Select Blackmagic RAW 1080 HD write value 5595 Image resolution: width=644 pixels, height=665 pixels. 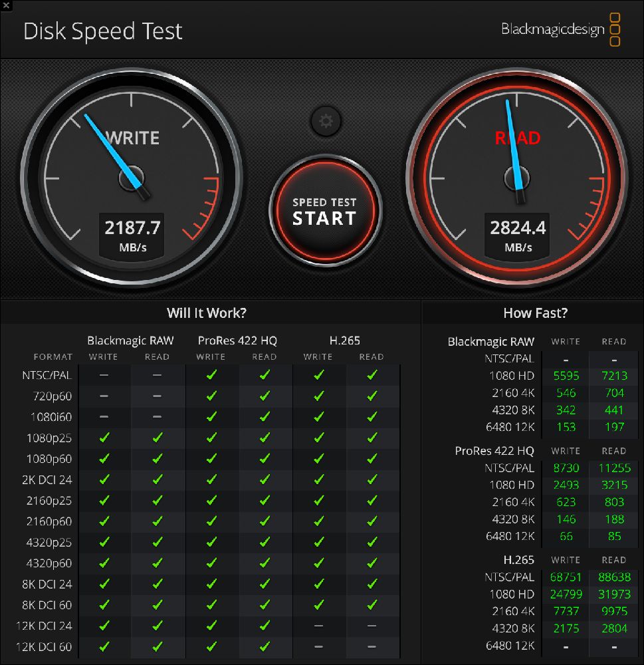click(566, 376)
